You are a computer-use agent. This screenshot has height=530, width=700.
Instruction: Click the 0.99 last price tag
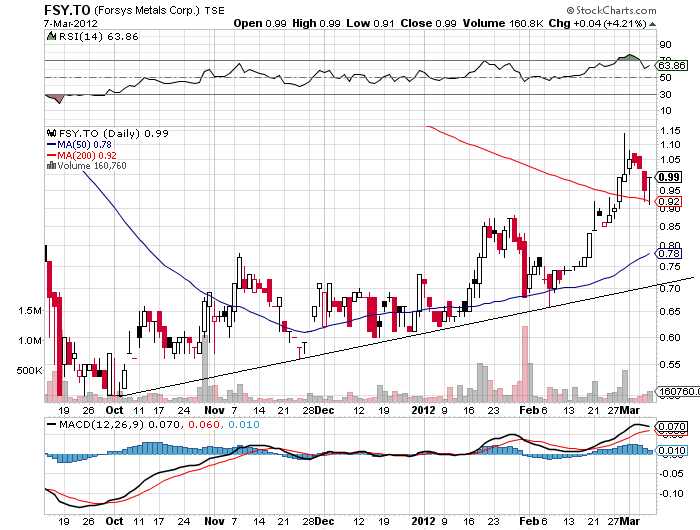point(669,177)
